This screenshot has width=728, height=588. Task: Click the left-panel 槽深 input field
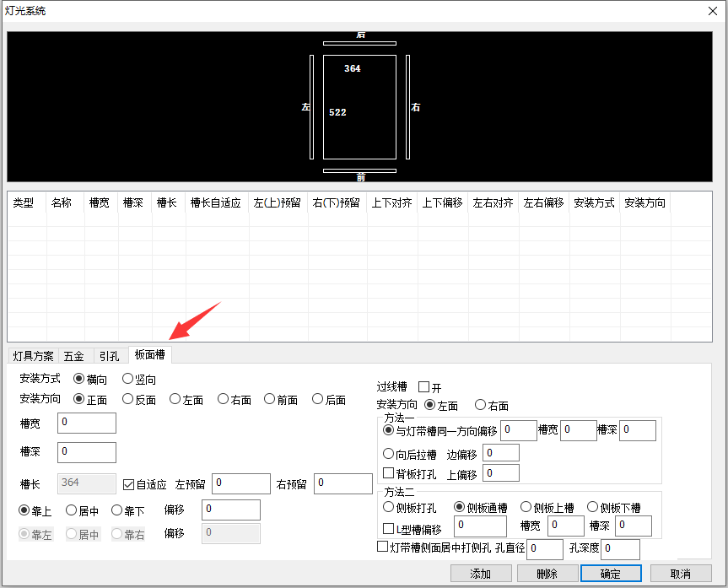tap(87, 452)
